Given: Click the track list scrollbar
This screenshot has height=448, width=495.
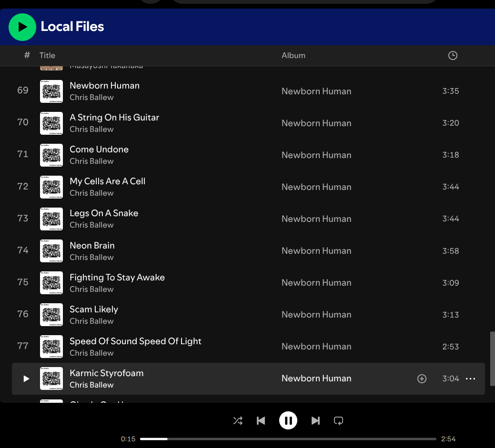Looking at the screenshot, I should point(492,358).
